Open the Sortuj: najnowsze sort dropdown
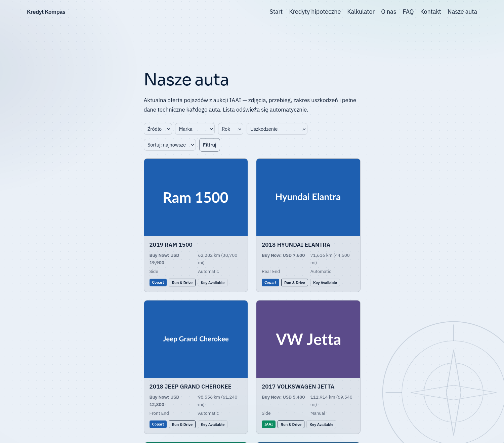 (x=170, y=145)
